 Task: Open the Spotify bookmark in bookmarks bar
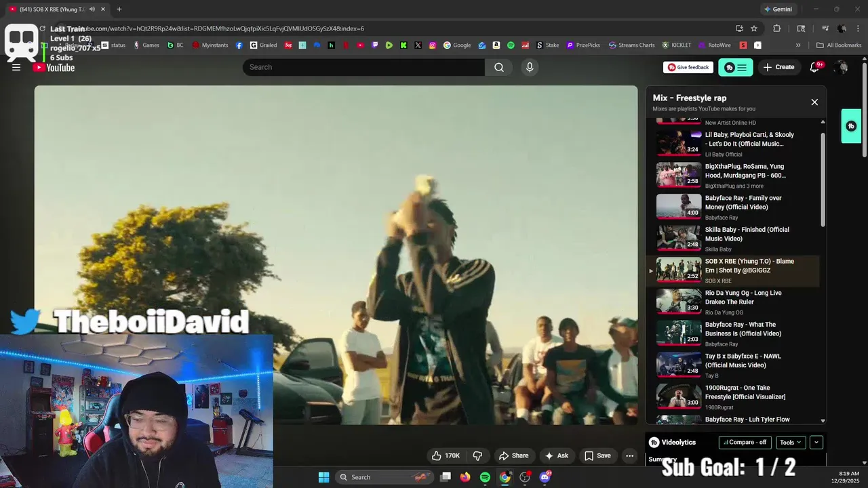click(x=511, y=45)
